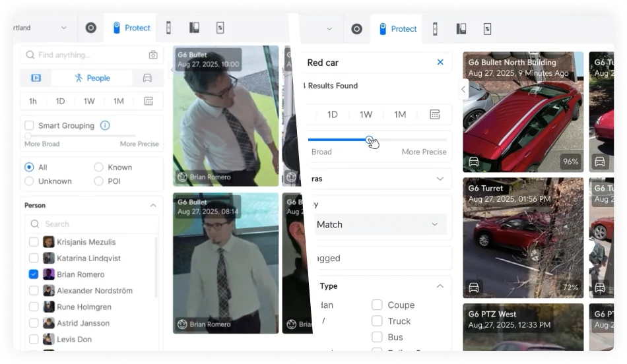Open the door access icon in left header
This screenshot has width=627, height=364.
(x=168, y=28)
